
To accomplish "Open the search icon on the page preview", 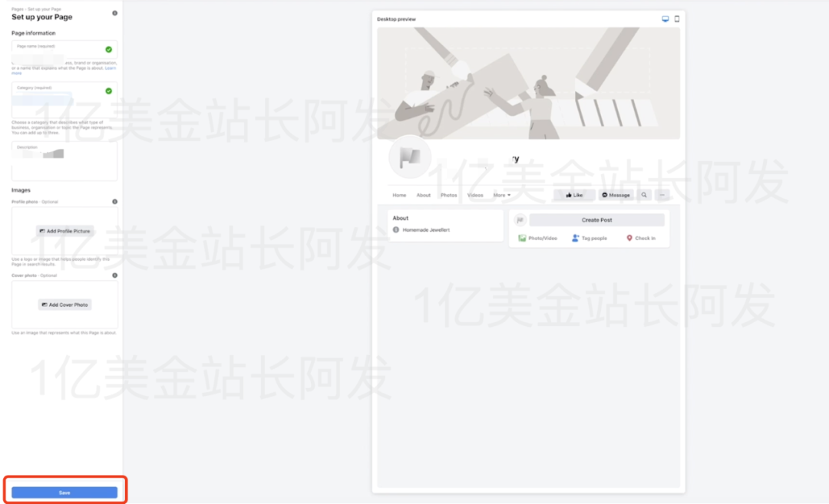I will pos(644,195).
